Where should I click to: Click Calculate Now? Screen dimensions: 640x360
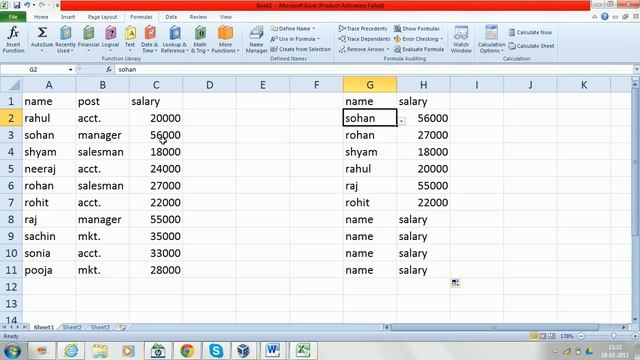pyautogui.click(x=530, y=32)
